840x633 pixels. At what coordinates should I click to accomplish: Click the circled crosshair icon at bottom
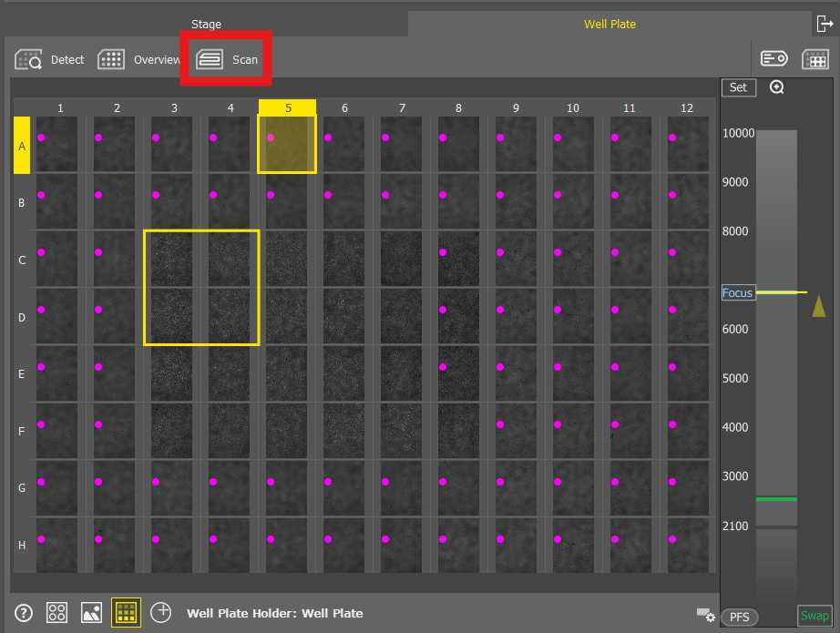tap(161, 612)
